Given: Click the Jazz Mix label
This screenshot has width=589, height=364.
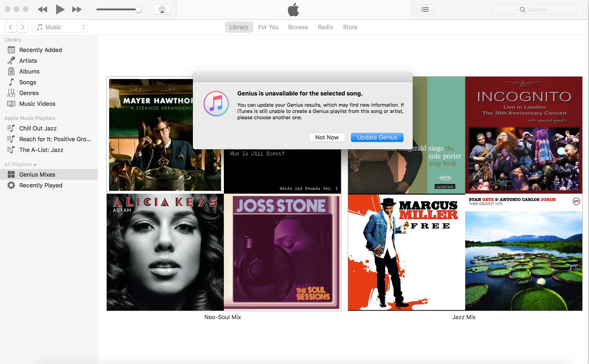Looking at the screenshot, I should 464,317.
